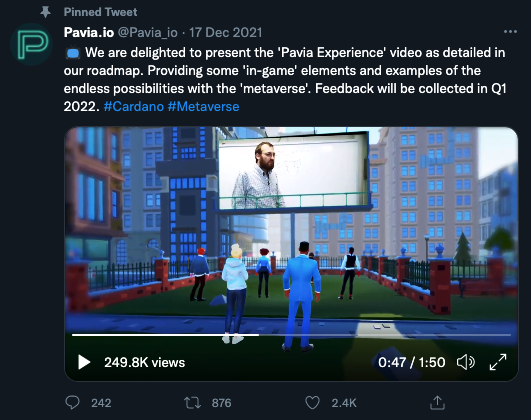
Task: Play the Pavia Experience video
Action: pyautogui.click(x=84, y=362)
